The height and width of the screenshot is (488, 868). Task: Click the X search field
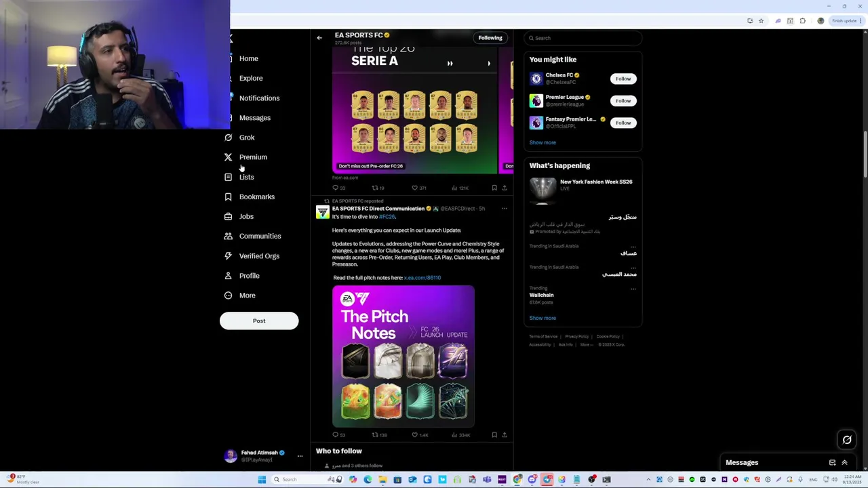(583, 38)
